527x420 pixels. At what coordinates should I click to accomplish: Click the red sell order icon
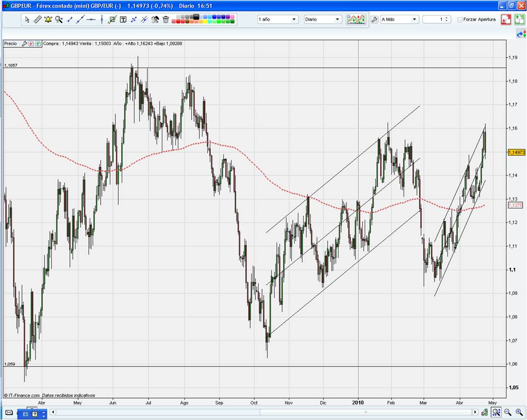click(506, 20)
